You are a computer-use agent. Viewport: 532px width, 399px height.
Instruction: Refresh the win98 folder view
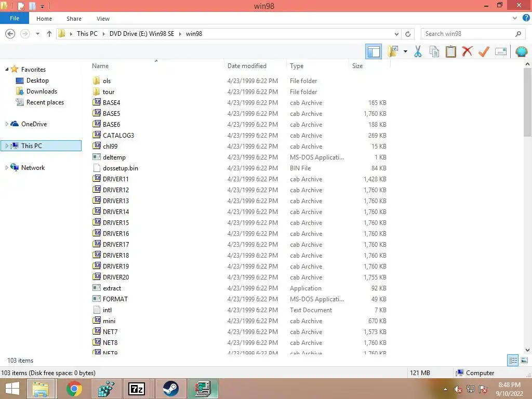(408, 34)
